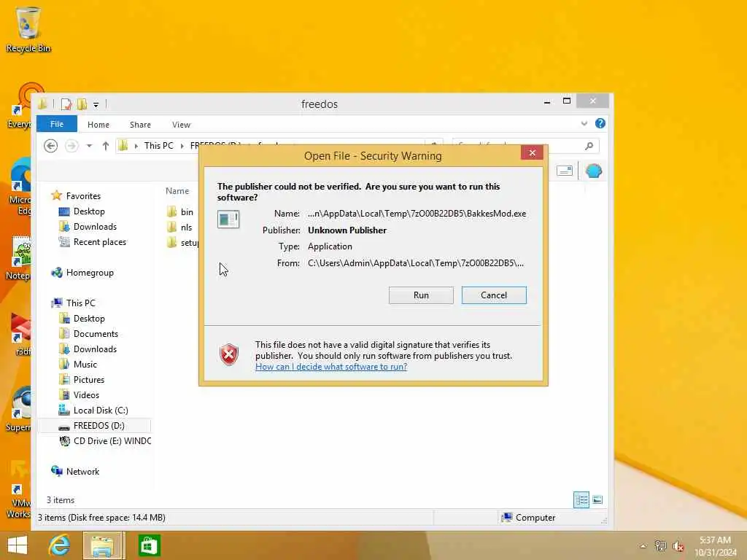
Task: Switch to Details view icon
Action: 581,500
